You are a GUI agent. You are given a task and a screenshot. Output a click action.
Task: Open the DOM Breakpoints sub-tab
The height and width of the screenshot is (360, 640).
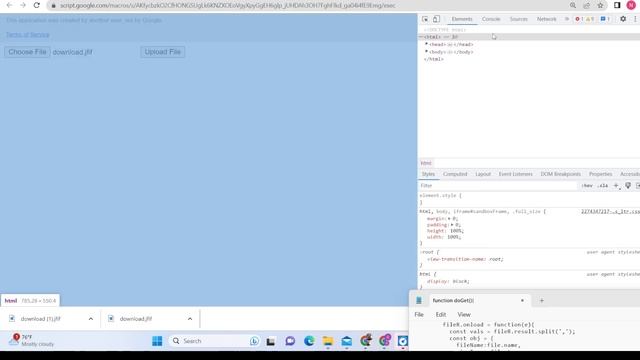point(560,174)
